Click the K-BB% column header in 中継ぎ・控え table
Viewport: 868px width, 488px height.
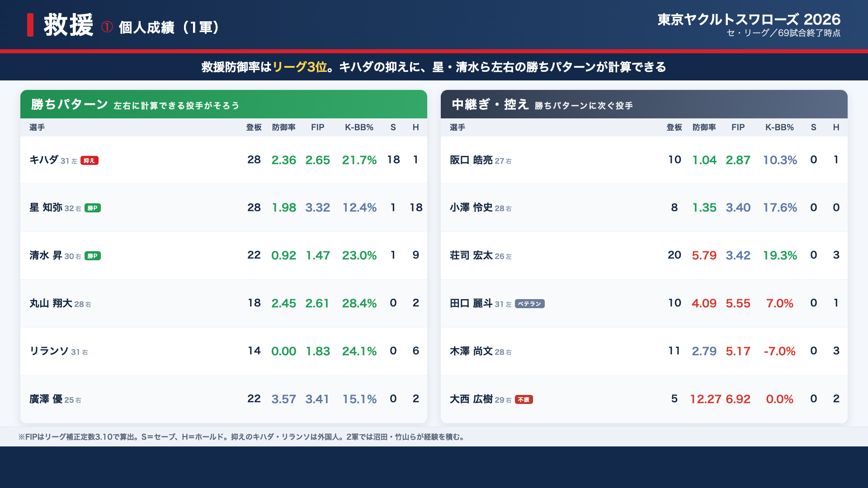(x=779, y=127)
